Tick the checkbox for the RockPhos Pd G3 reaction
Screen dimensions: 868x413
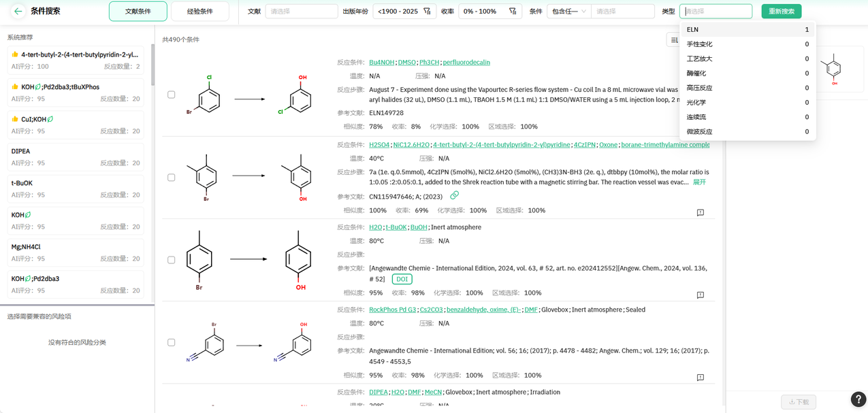point(172,342)
